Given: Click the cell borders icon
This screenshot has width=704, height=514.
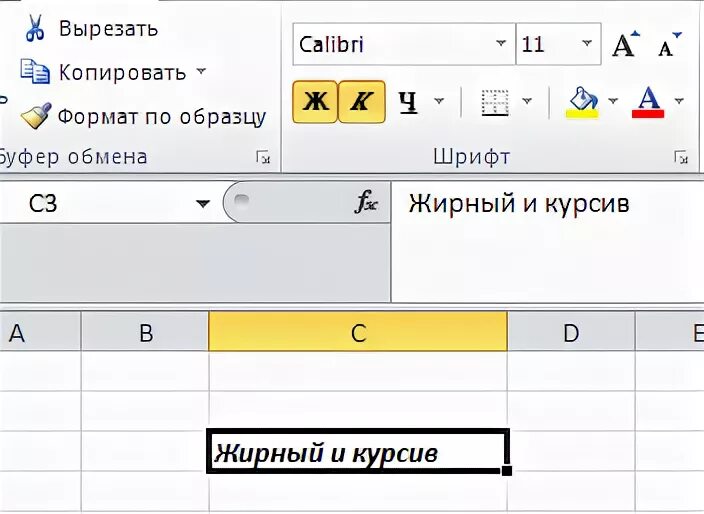Looking at the screenshot, I should click(x=495, y=103).
